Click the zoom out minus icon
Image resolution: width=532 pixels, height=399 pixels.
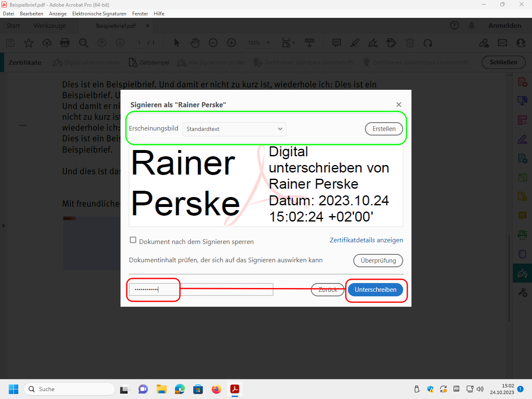click(x=213, y=43)
